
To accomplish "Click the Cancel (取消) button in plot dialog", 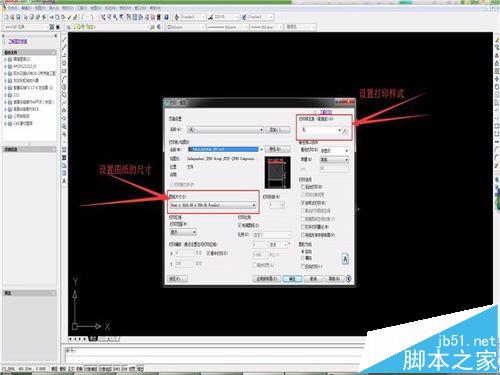I will pyautogui.click(x=313, y=278).
